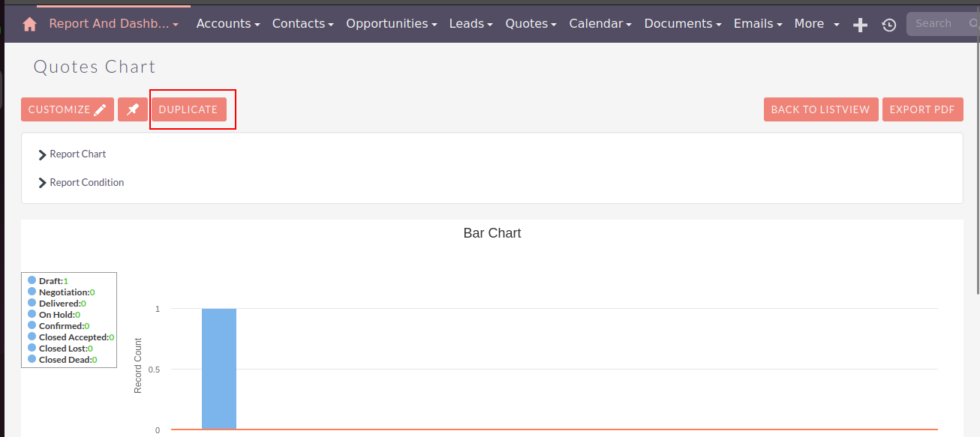
Task: Toggle the Closed Lost legend dot
Action: point(32,348)
